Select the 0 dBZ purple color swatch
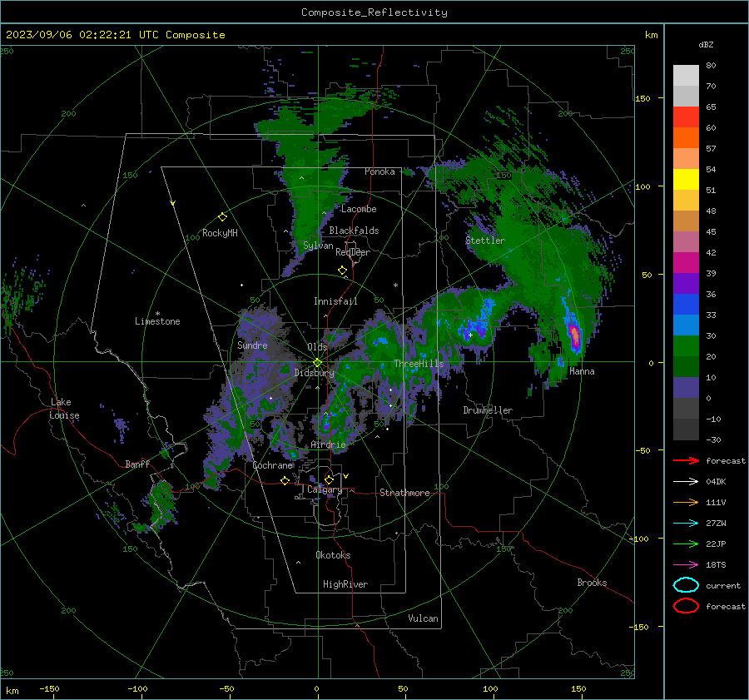Image resolution: width=749 pixels, height=700 pixels. coord(686,387)
